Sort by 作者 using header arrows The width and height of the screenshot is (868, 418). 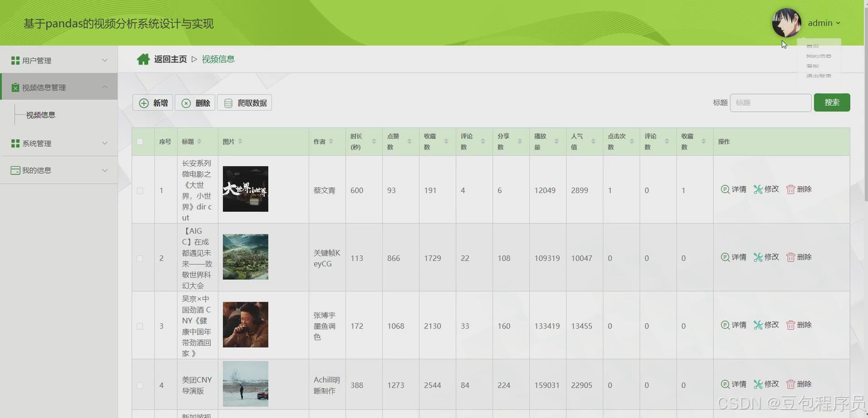[331, 142]
